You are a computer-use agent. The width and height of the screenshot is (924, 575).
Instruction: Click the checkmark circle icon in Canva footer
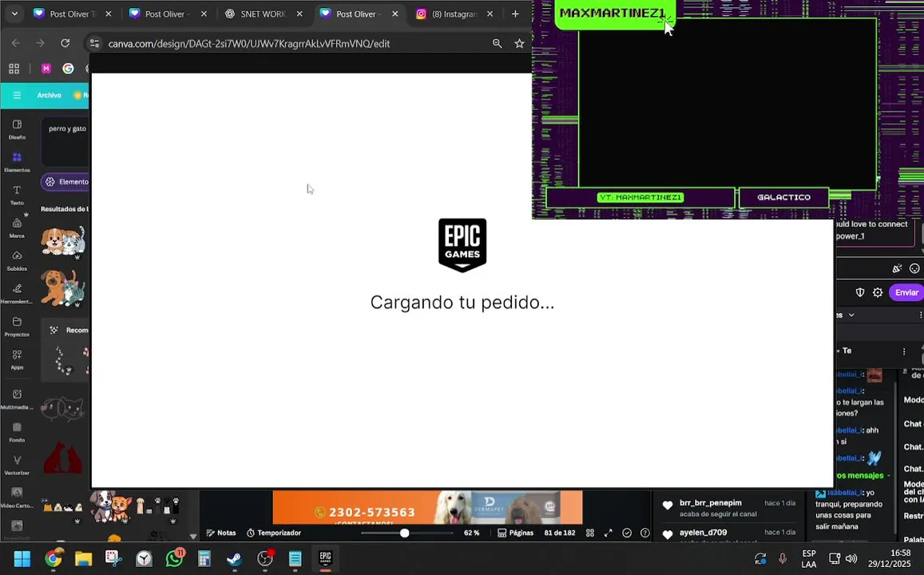tap(626, 533)
